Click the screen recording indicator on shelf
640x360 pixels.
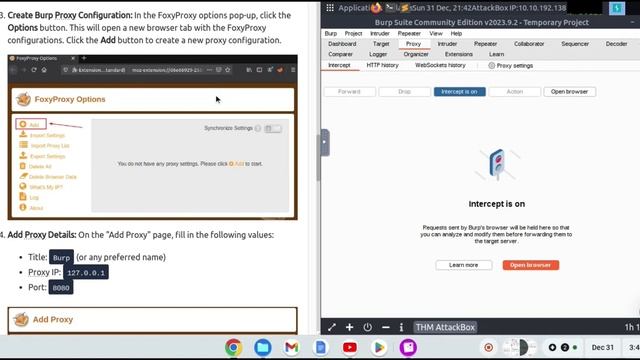click(488, 347)
